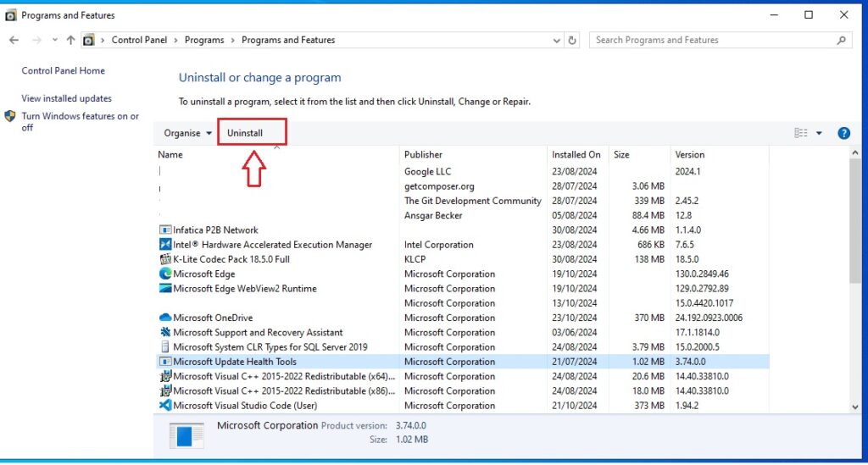Select Microsoft Update Health Tools icon
Screen dimensions: 868x465
click(x=165, y=362)
